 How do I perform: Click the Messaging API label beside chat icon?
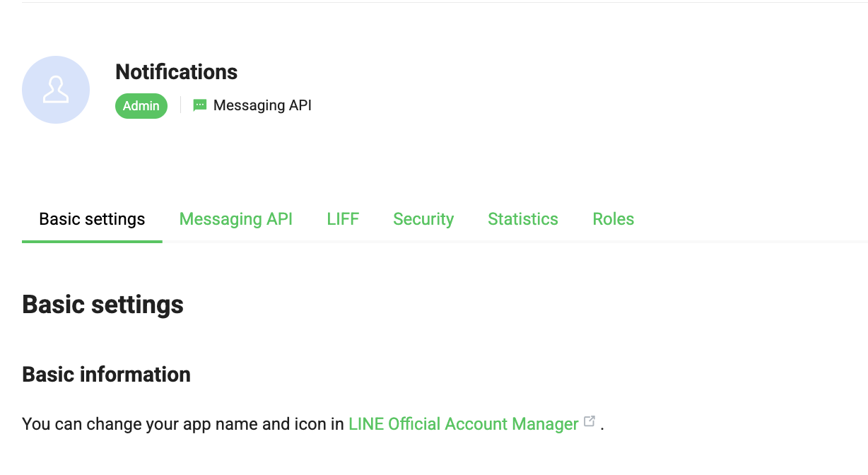262,105
